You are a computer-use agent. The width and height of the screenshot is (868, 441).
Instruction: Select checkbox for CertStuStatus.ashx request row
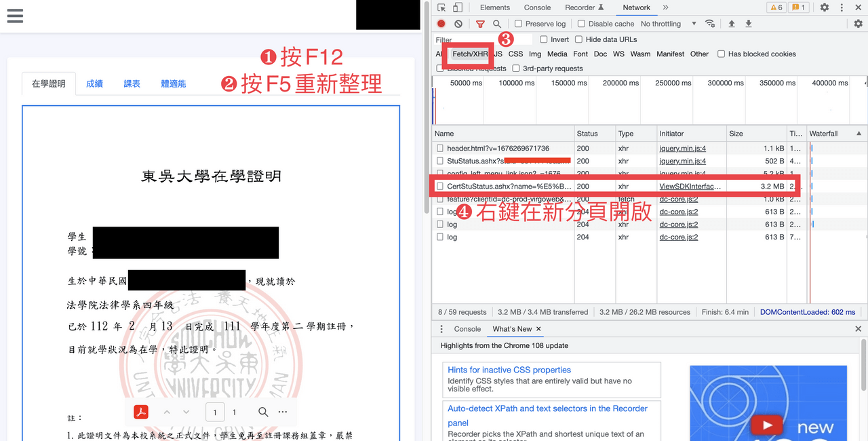[440, 186]
